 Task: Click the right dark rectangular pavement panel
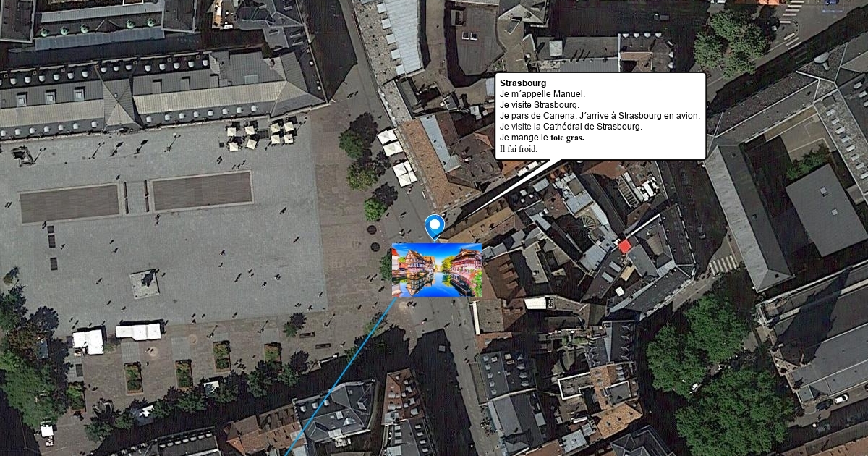(202, 191)
